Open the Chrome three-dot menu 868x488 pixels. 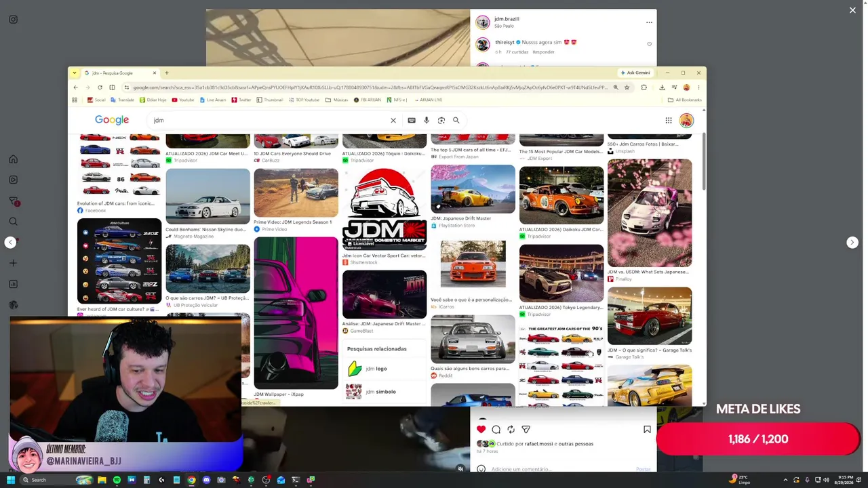coord(698,87)
